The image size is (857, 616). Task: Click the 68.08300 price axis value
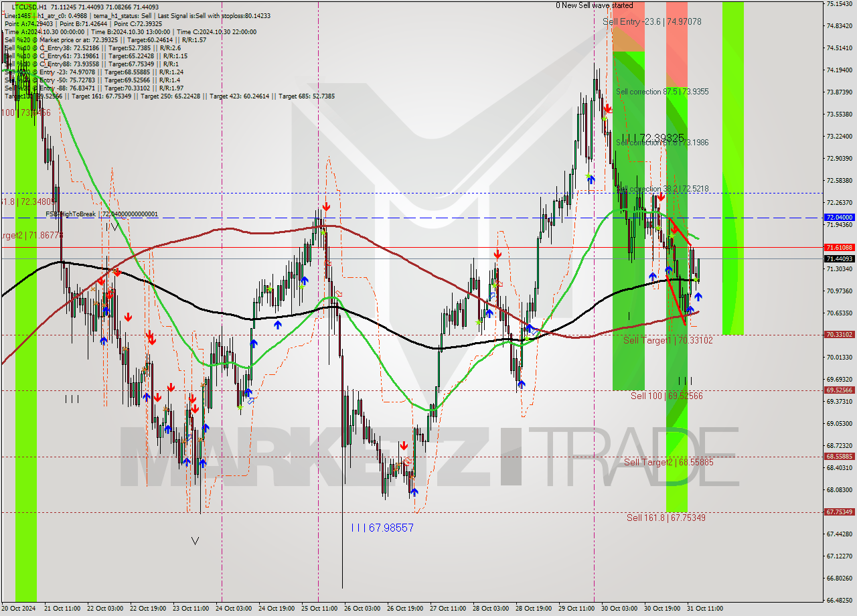(x=840, y=489)
